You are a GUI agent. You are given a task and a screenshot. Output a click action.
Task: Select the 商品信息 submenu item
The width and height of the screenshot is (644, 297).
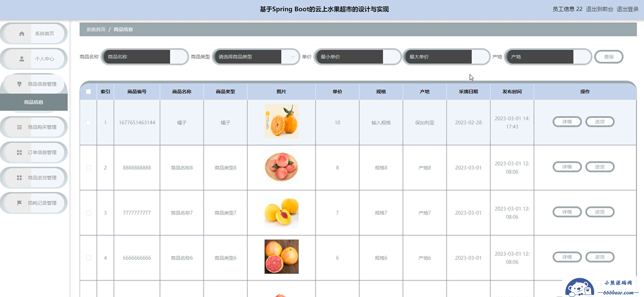tap(34, 102)
